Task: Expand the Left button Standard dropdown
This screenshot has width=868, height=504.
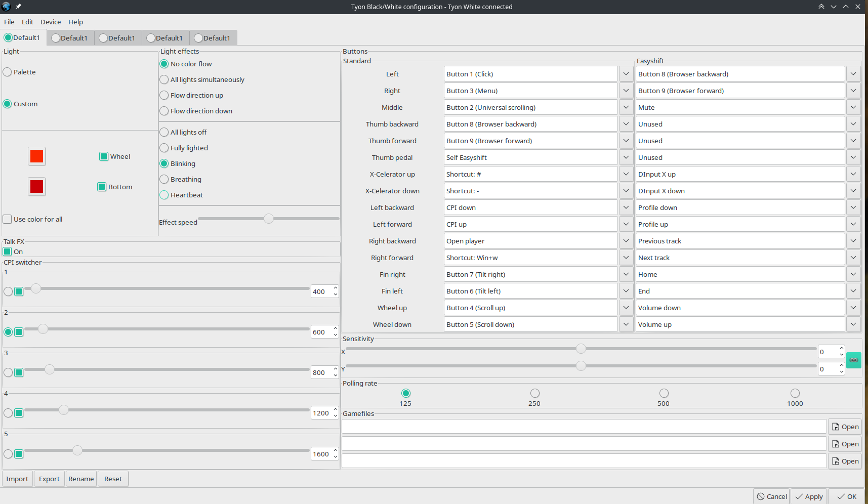Action: (626, 74)
